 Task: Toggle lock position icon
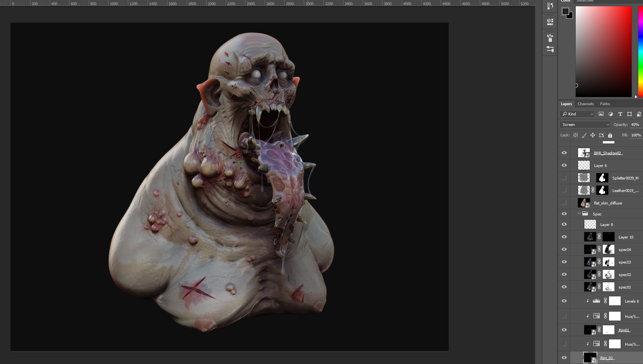click(x=593, y=135)
